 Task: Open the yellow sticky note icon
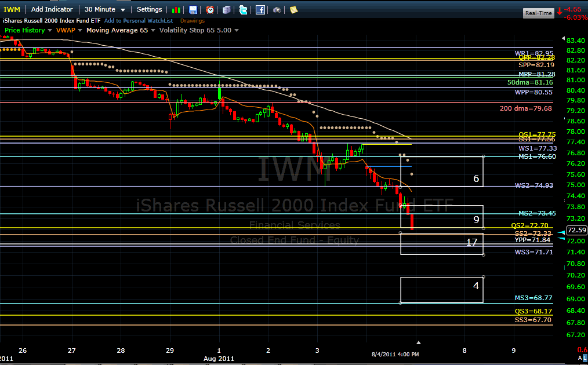[293, 10]
